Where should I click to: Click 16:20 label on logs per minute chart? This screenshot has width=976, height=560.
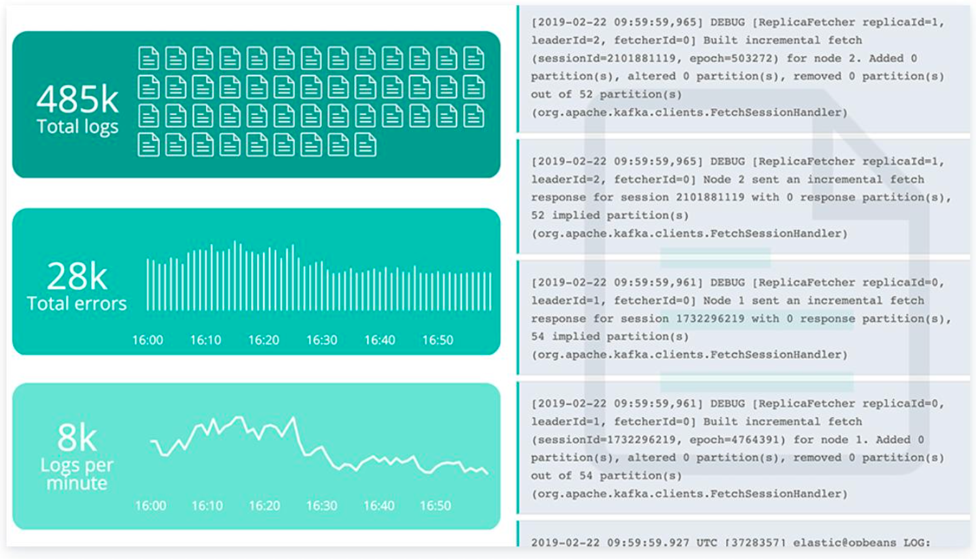[264, 506]
